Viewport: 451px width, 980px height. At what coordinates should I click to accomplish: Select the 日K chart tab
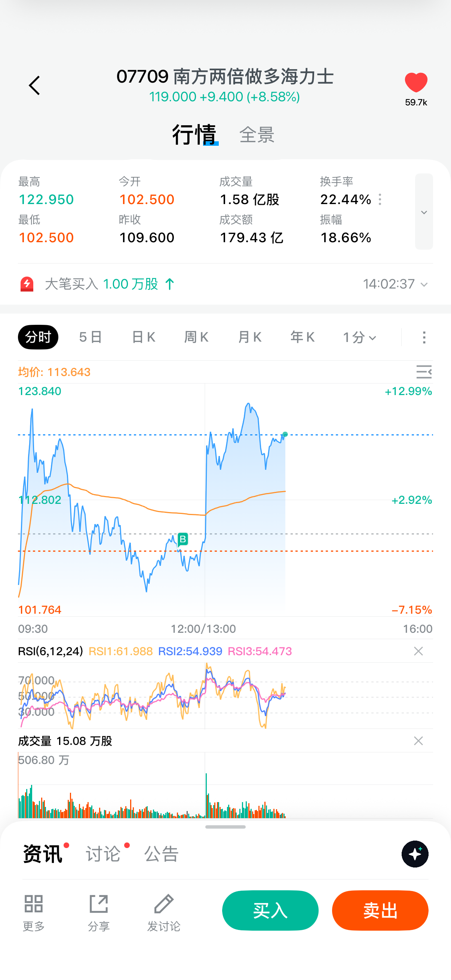(144, 337)
